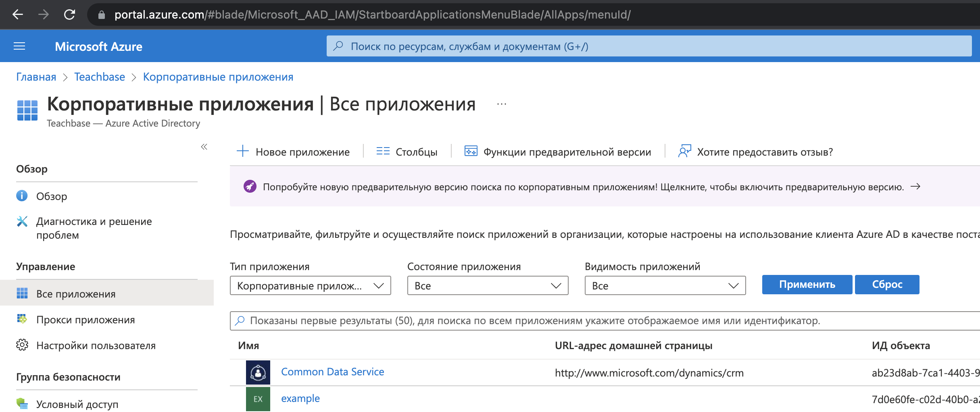This screenshot has height=412, width=980.
Task: Click object ID starting 7d0e60fe
Action: (926, 400)
